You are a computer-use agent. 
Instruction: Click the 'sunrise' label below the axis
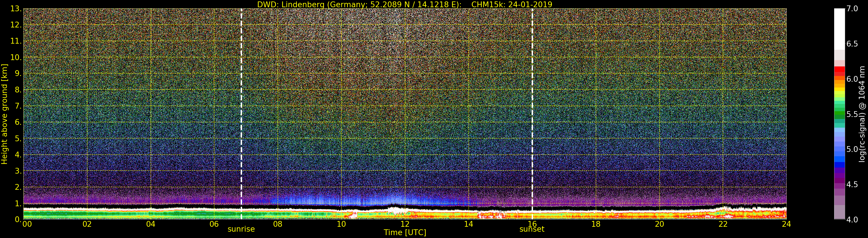[241, 229]
